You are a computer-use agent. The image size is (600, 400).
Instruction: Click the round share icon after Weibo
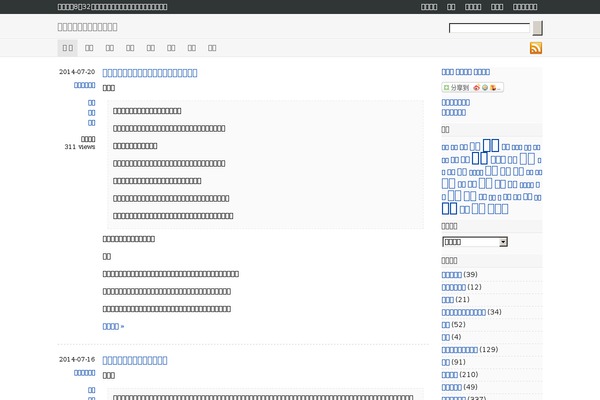tap(485, 88)
